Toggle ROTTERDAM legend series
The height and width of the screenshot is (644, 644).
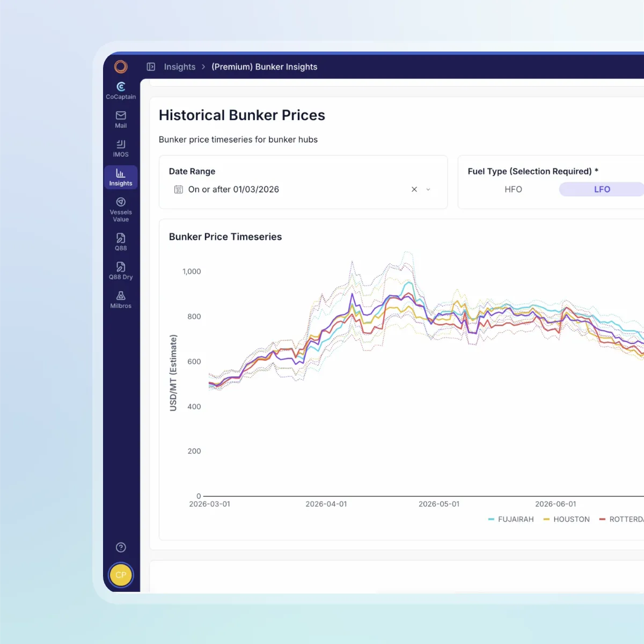621,519
